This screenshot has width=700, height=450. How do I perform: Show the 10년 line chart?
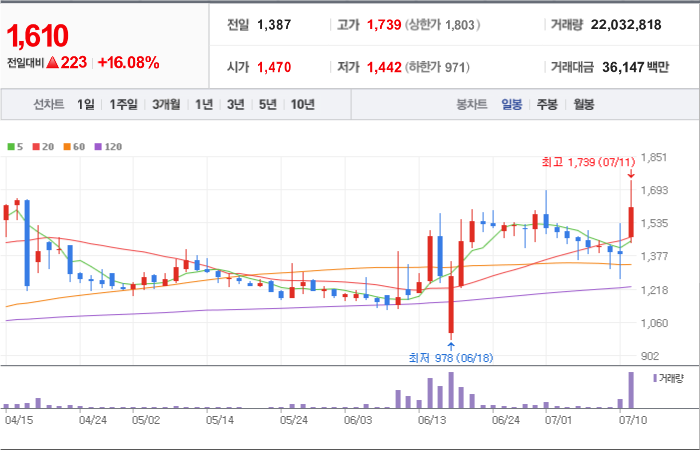point(303,104)
